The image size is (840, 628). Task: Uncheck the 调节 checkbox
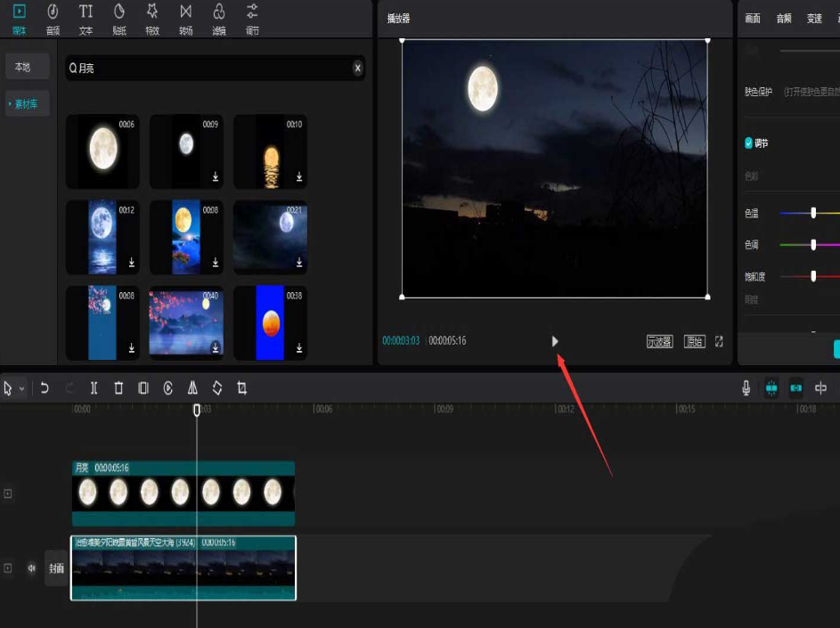tap(748, 143)
